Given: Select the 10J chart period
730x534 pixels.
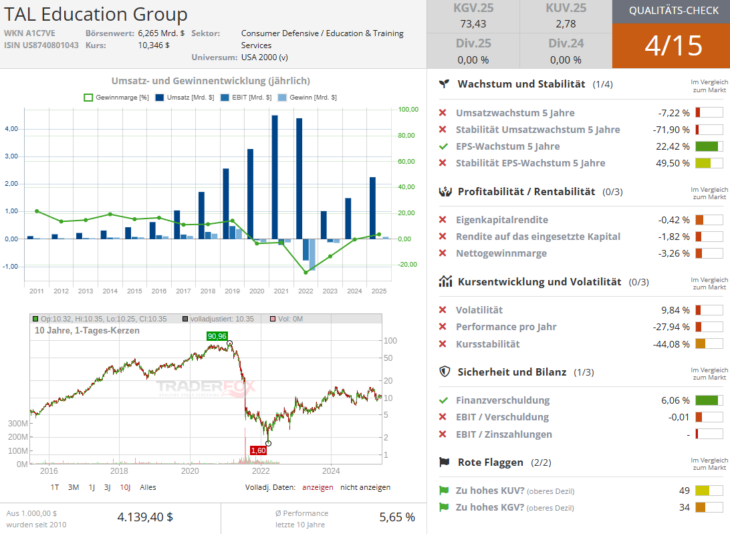Looking at the screenshot, I should click(125, 487).
